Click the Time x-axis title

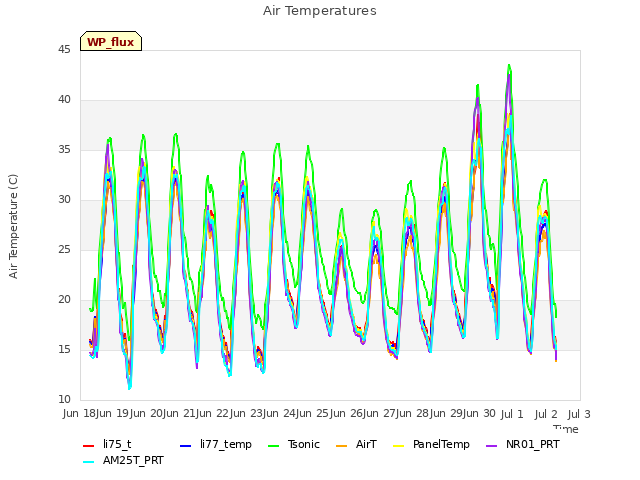click(x=566, y=429)
